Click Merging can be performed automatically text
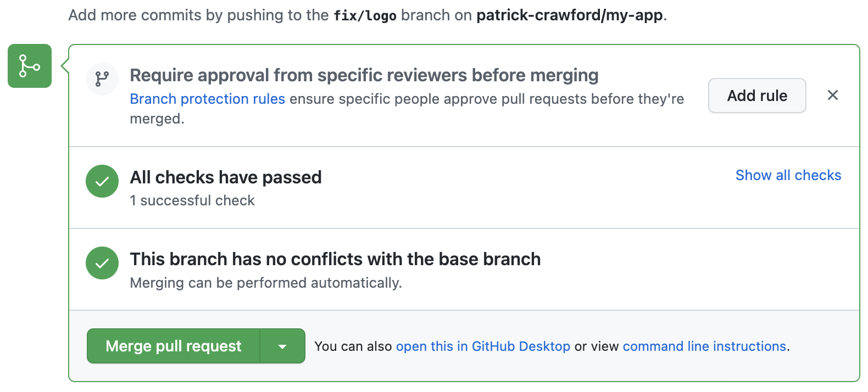Image resolution: width=868 pixels, height=392 pixels. pos(265,283)
